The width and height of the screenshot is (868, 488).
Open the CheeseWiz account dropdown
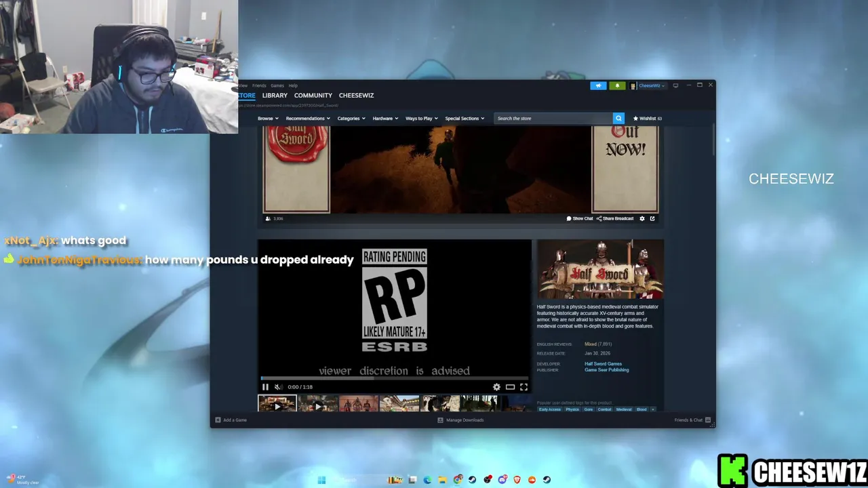[x=652, y=85]
